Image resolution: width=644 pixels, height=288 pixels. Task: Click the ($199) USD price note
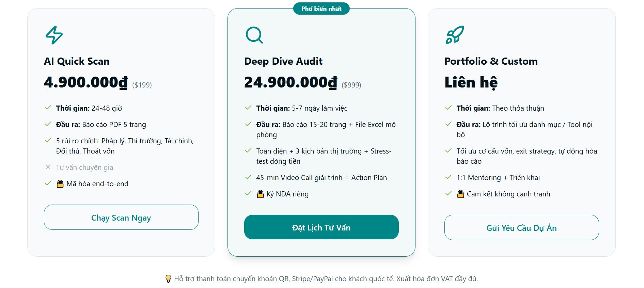pos(142,85)
